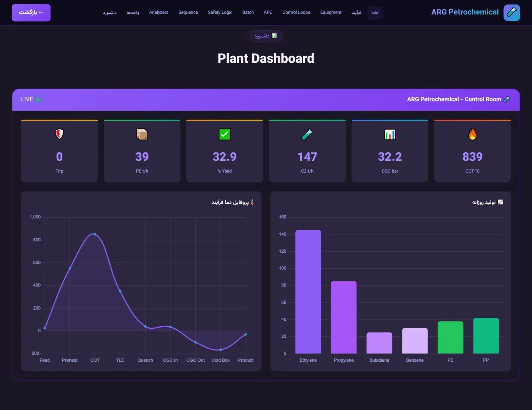
Task: Click the ARG Petrochemical brand title link
Action: point(465,12)
